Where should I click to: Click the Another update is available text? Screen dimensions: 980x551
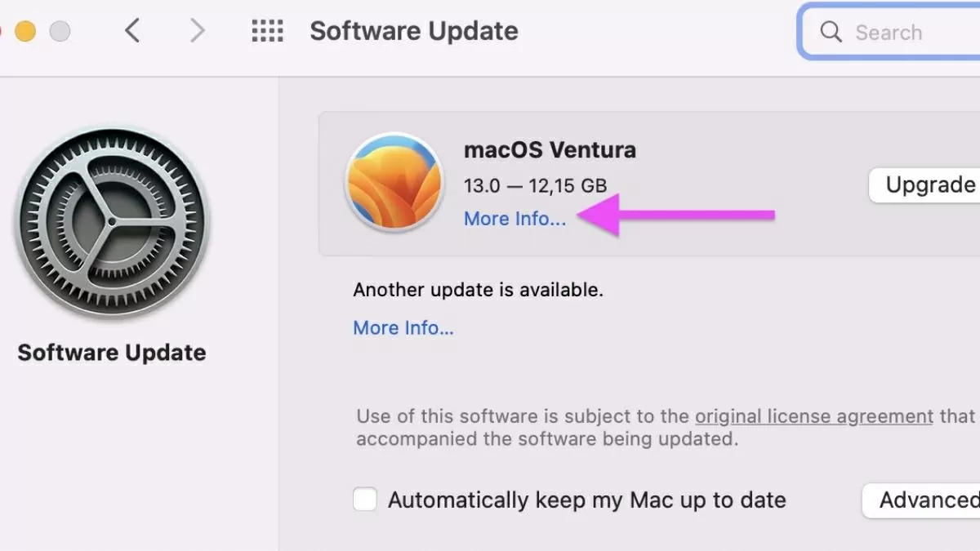(x=478, y=290)
